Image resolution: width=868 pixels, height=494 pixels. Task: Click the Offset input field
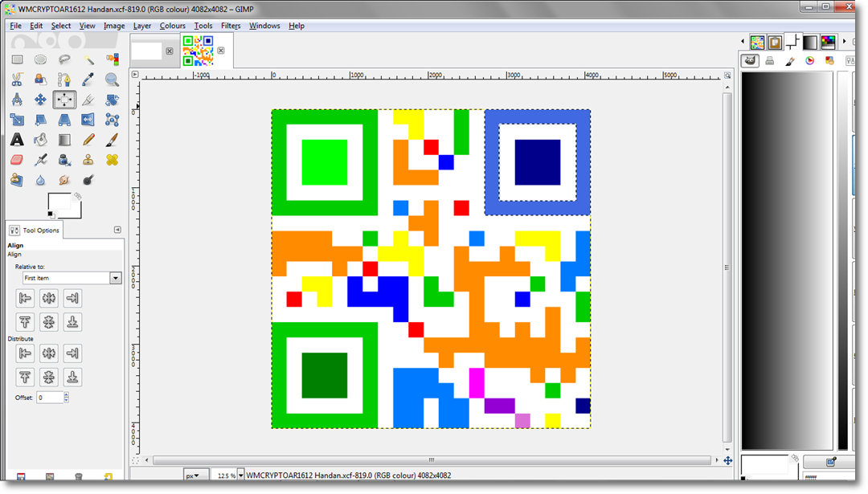[x=50, y=397]
